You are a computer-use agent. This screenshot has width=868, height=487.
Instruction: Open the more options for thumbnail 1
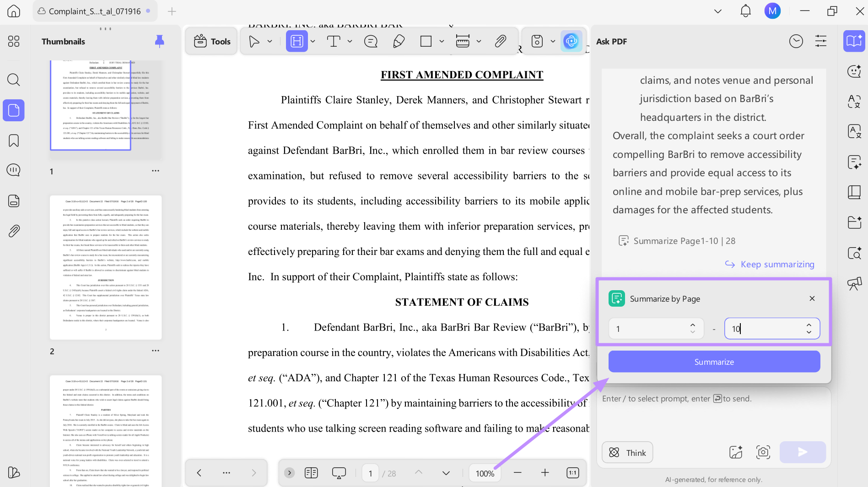point(156,171)
